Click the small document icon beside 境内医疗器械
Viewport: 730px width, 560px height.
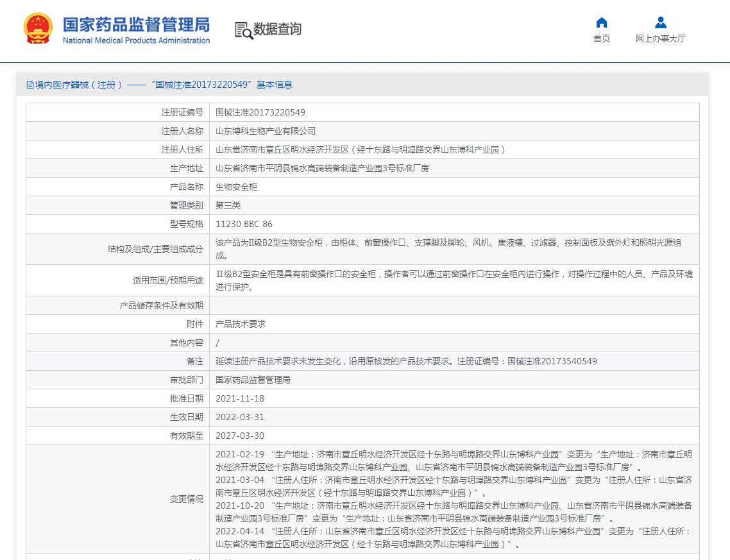[30, 85]
